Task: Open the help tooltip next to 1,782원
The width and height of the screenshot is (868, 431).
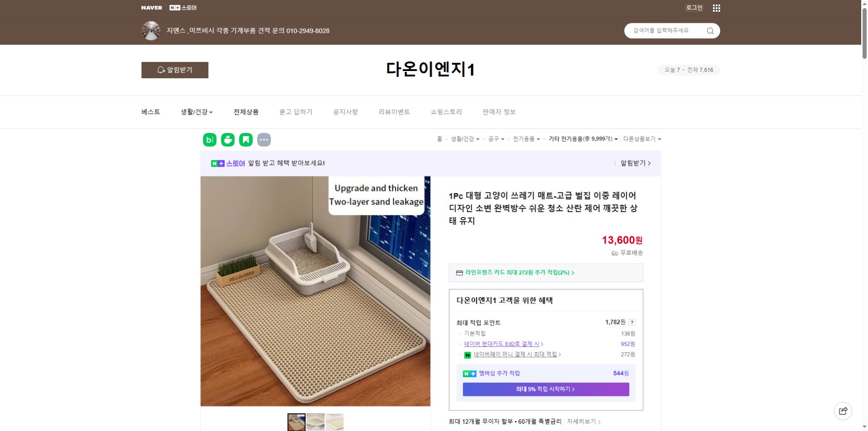Action: pyautogui.click(x=633, y=322)
